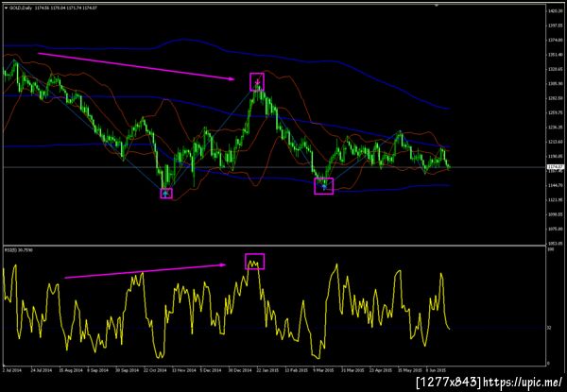Click the 22 Jan 2015 date label

(268, 370)
